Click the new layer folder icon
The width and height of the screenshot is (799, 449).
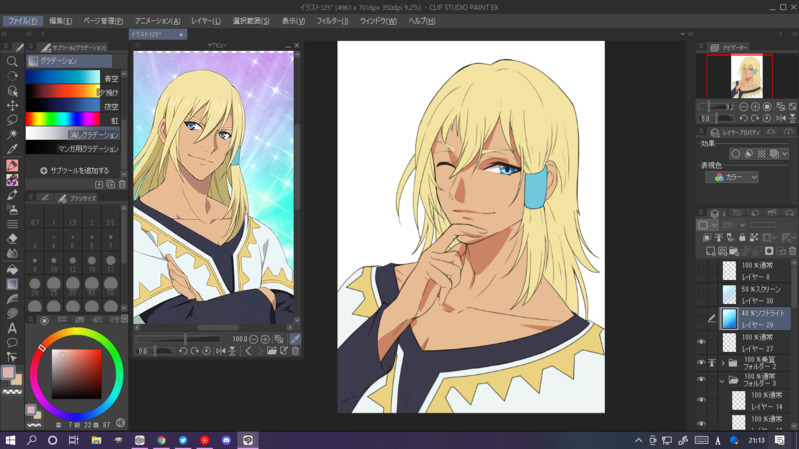(734, 251)
